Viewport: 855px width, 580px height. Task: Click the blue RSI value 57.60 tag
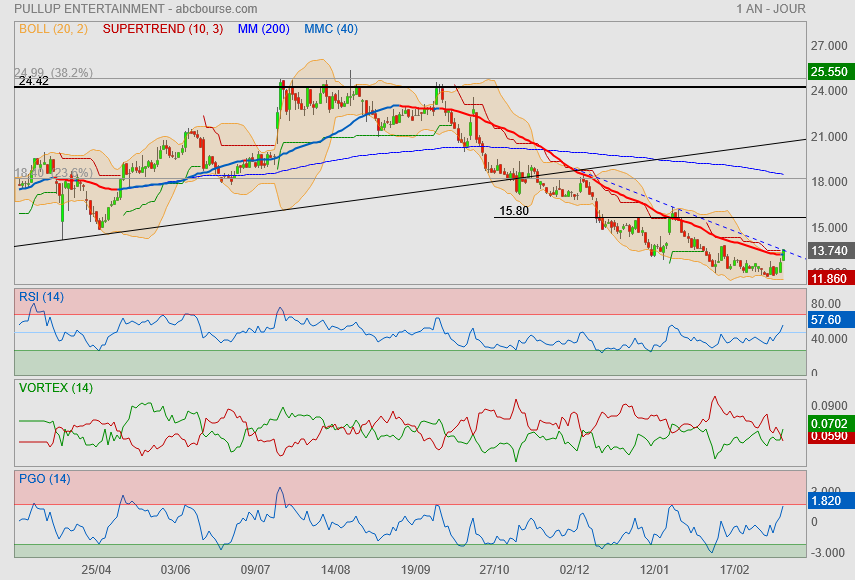pos(826,320)
